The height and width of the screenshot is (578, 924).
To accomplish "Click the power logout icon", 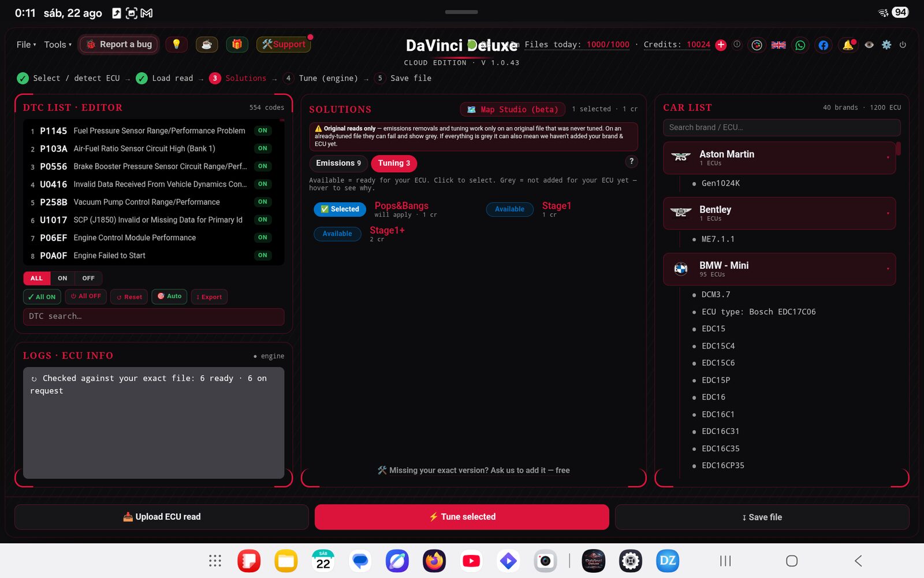I will (903, 45).
